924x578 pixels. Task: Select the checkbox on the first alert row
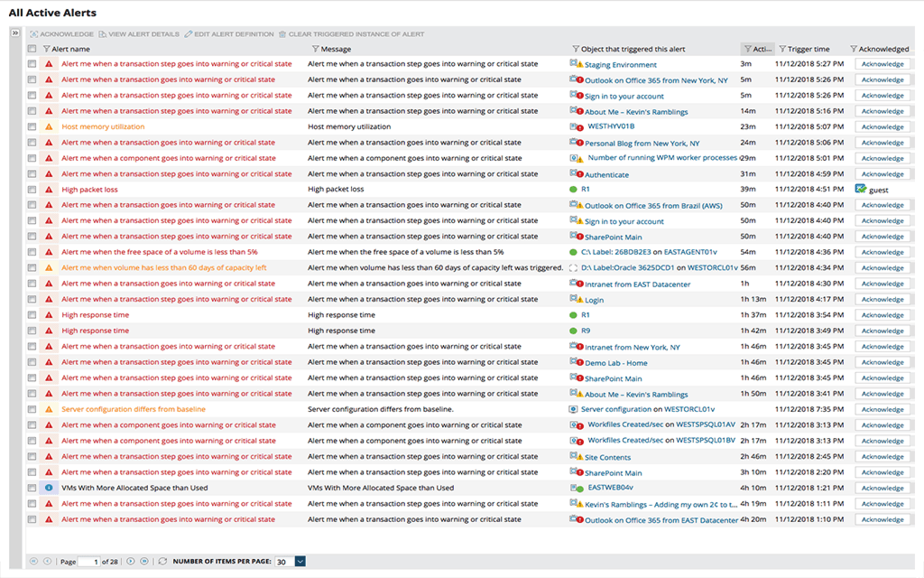tap(30, 63)
